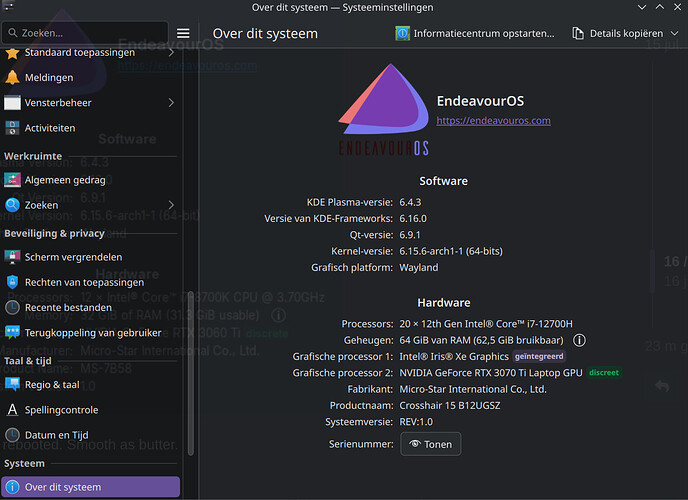
Task: Open the endeavouros.com link
Action: click(493, 121)
